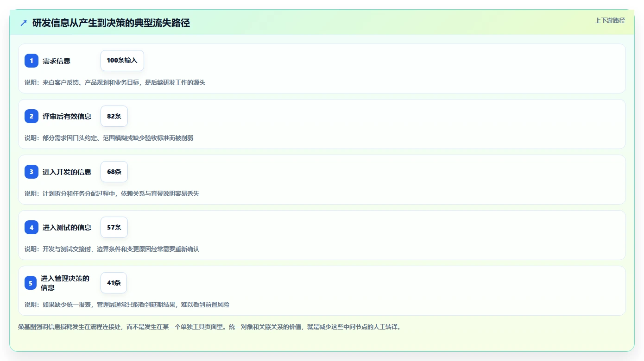644x361 pixels.
Task: Click the step 2 number badge
Action: [32, 116]
